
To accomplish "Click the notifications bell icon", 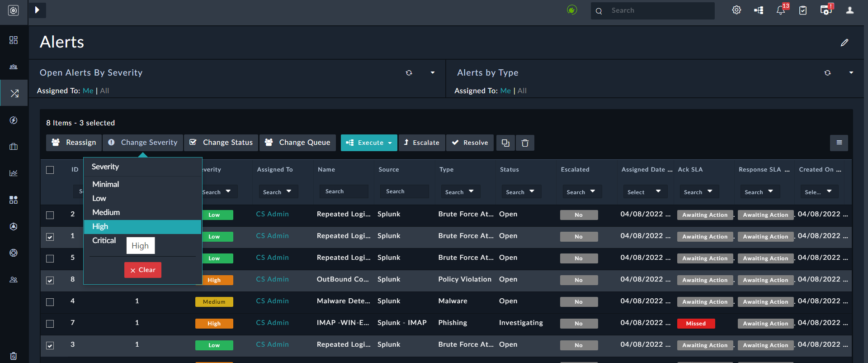I will 780,10.
